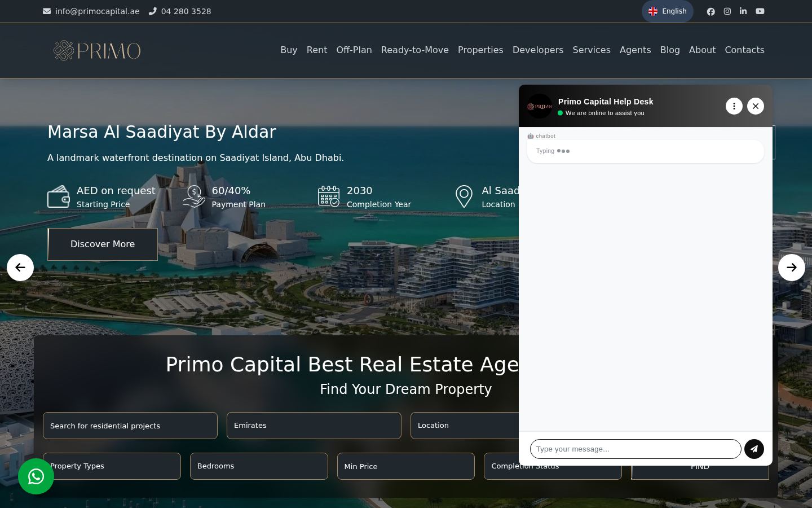
Task: Click the Discover More button
Action: click(103, 244)
